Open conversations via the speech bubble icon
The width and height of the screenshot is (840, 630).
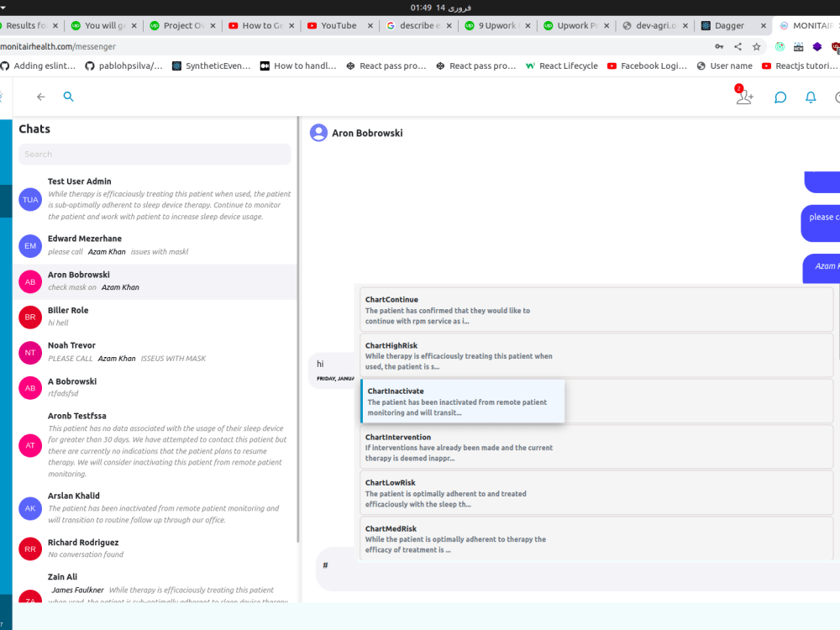point(780,97)
